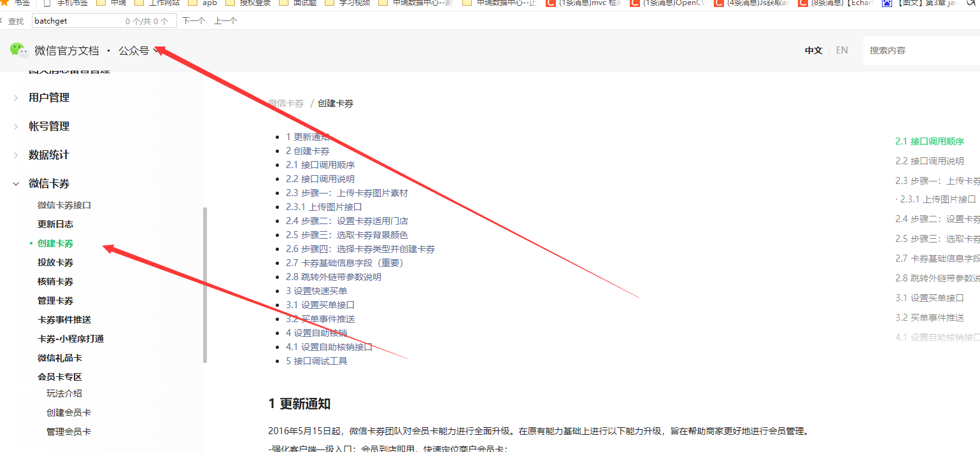
Task: Collapse 微信卡券 with its chevron
Action: 16,183
